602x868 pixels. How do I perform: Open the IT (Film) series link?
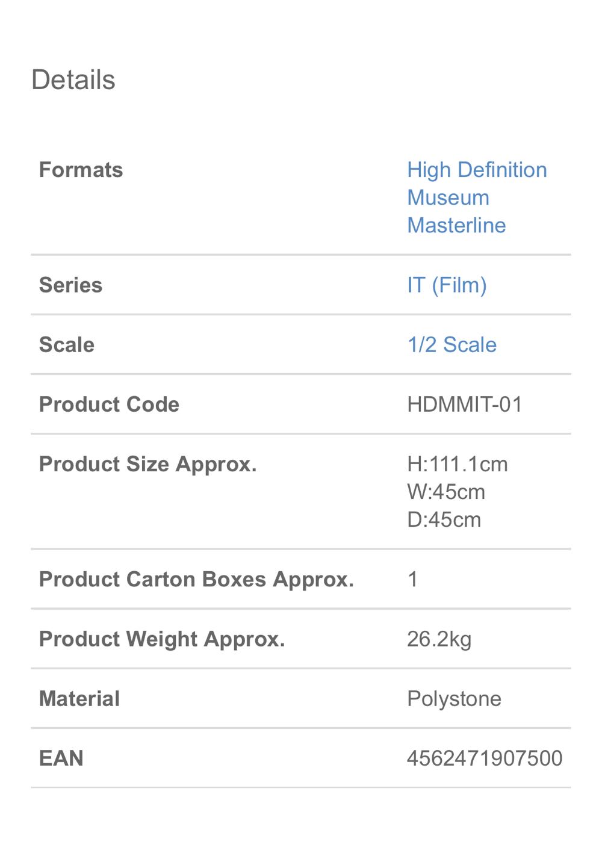tap(447, 285)
